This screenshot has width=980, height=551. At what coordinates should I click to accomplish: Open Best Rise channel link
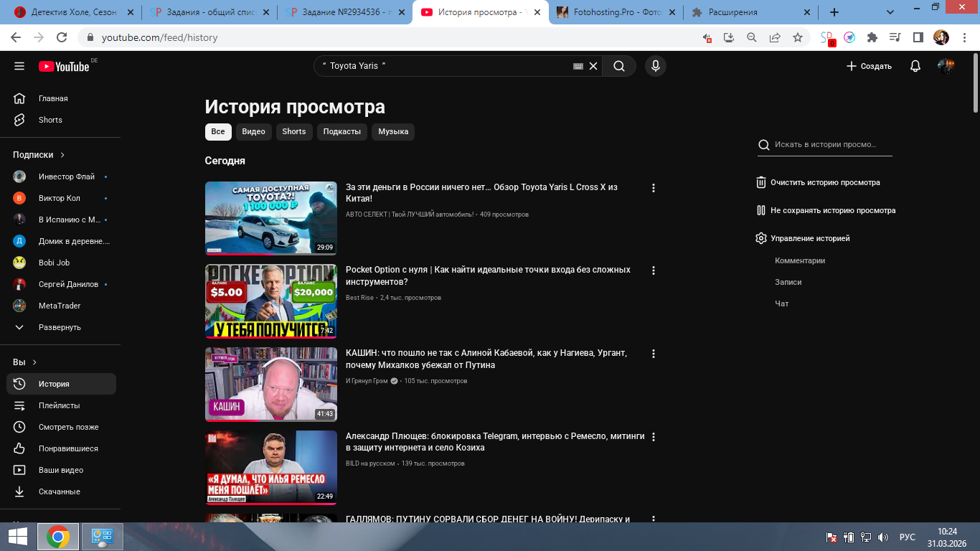point(359,298)
